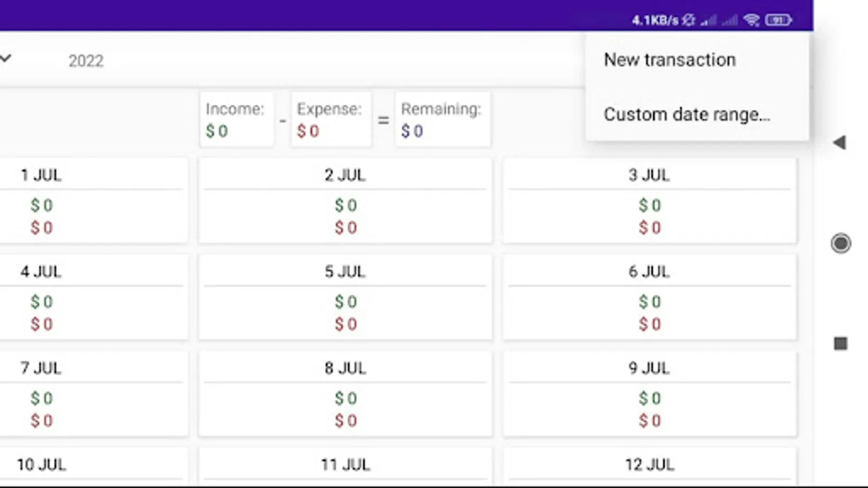This screenshot has height=488, width=868.
Task: Click the 2022 year label
Action: click(86, 61)
